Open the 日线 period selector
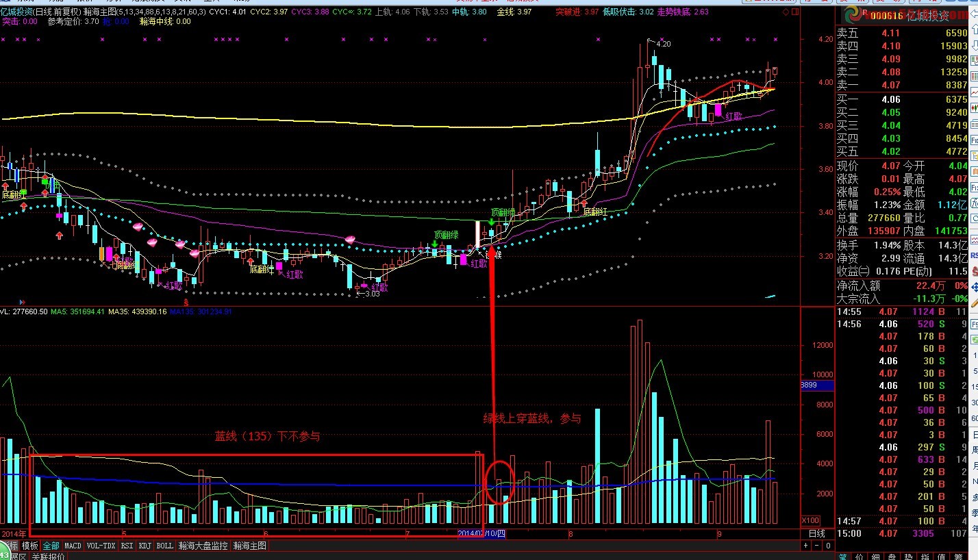This screenshot has width=978, height=560. (x=817, y=533)
